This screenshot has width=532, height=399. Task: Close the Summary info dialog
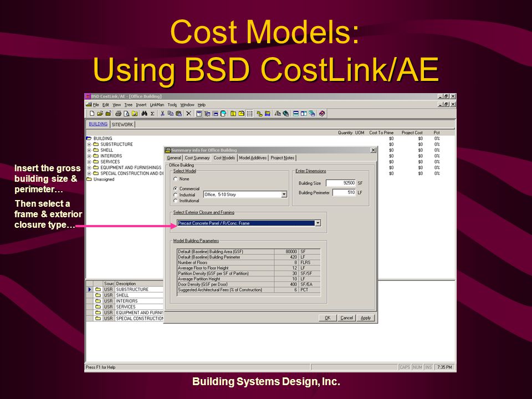[x=373, y=150]
